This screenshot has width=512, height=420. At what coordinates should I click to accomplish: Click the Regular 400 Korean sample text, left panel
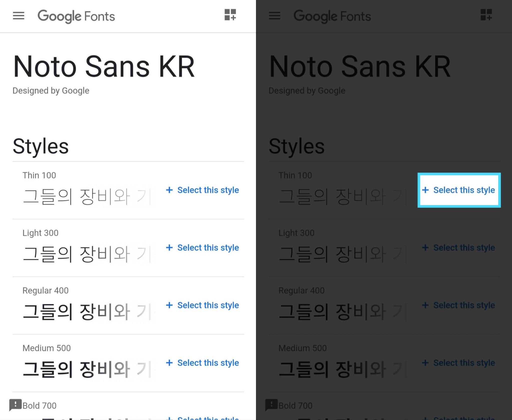coord(87,312)
